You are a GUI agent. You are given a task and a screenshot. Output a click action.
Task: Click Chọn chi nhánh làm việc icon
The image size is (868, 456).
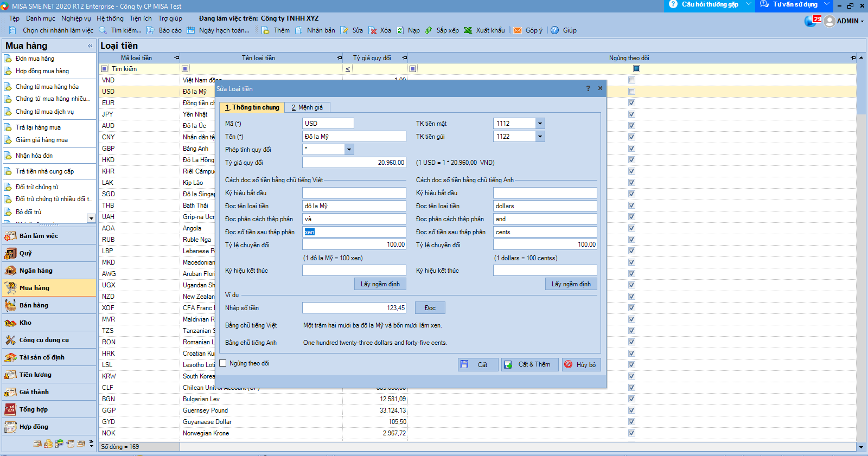[14, 30]
